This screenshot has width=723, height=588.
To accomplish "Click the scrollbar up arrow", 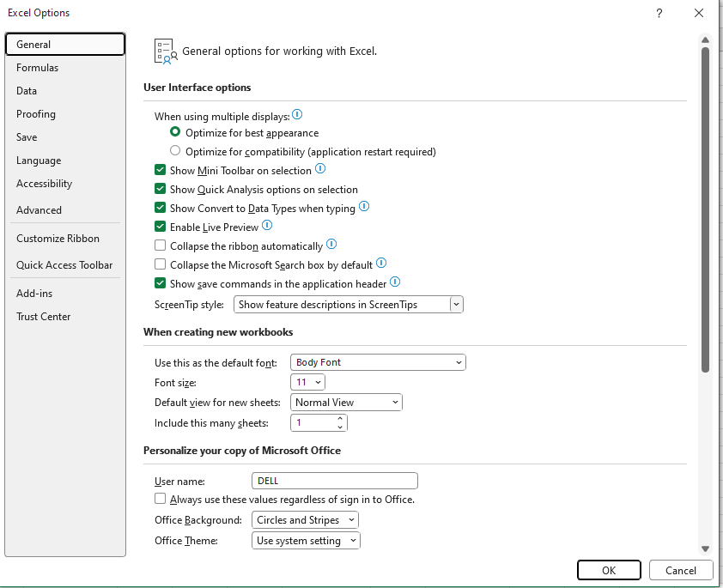I will 705,40.
